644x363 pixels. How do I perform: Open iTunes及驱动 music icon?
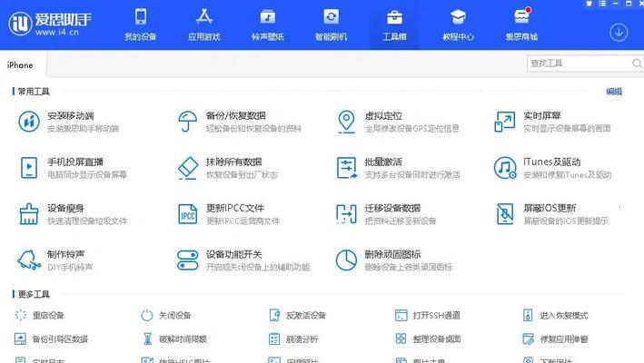[x=505, y=168]
